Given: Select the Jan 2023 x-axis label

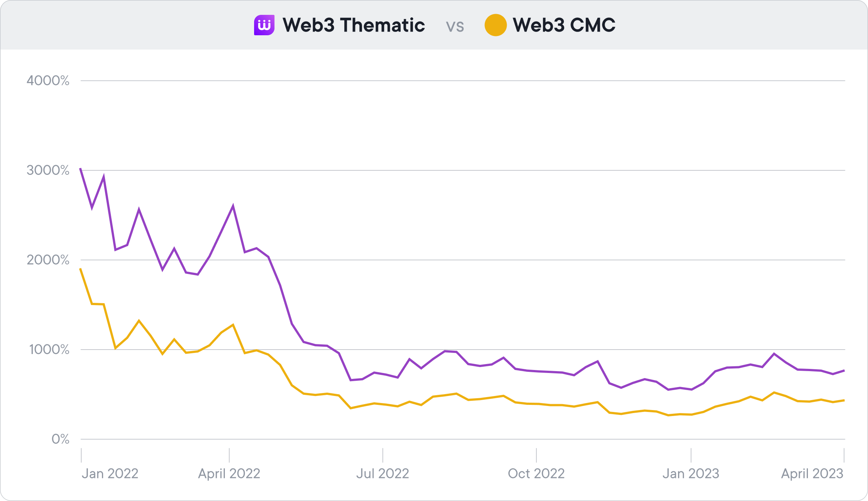Looking at the screenshot, I should coord(691,474).
